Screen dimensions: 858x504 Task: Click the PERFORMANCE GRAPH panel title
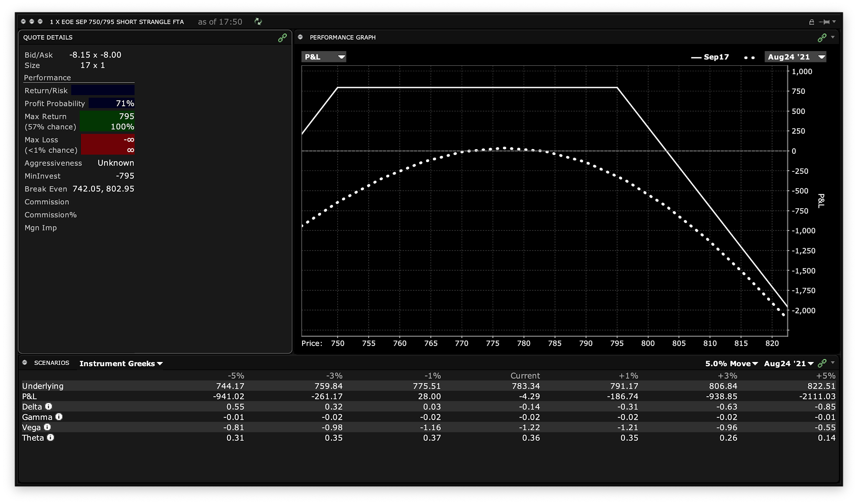(x=343, y=37)
